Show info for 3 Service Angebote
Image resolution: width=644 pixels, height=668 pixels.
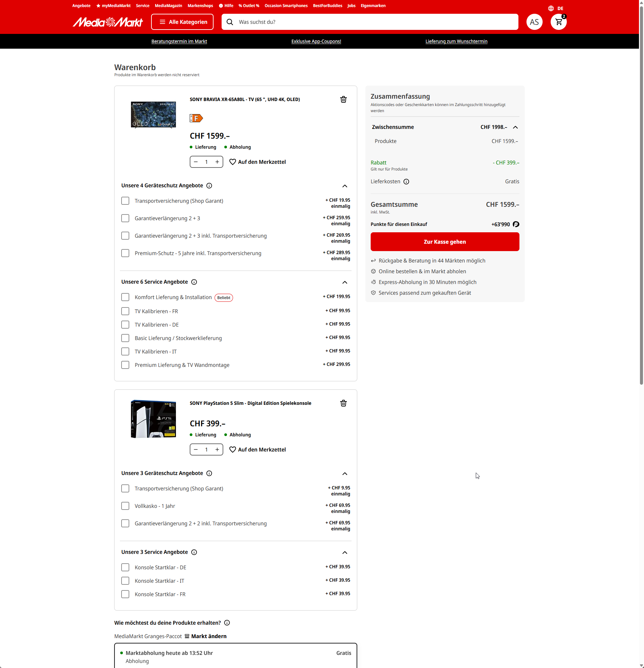pos(194,552)
